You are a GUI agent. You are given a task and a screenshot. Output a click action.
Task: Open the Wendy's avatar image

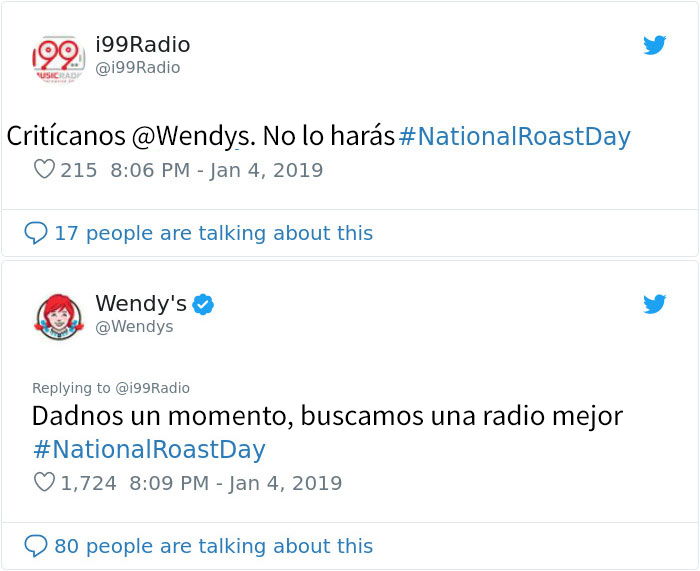click(59, 317)
